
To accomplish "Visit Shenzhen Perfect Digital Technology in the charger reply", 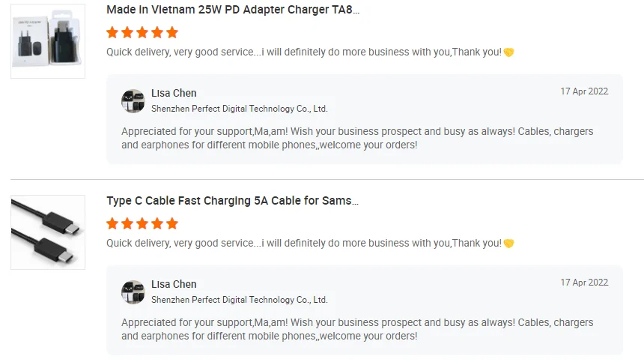I will tap(240, 109).
